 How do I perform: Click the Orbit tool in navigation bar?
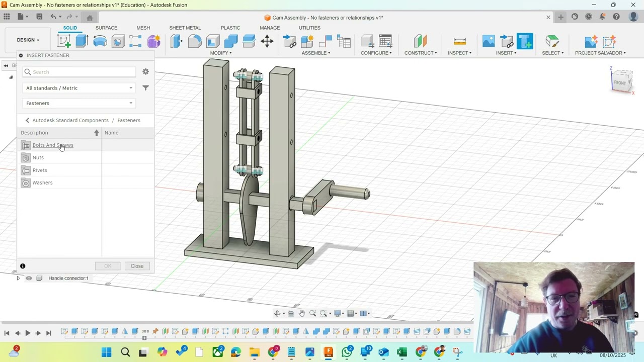point(277,313)
